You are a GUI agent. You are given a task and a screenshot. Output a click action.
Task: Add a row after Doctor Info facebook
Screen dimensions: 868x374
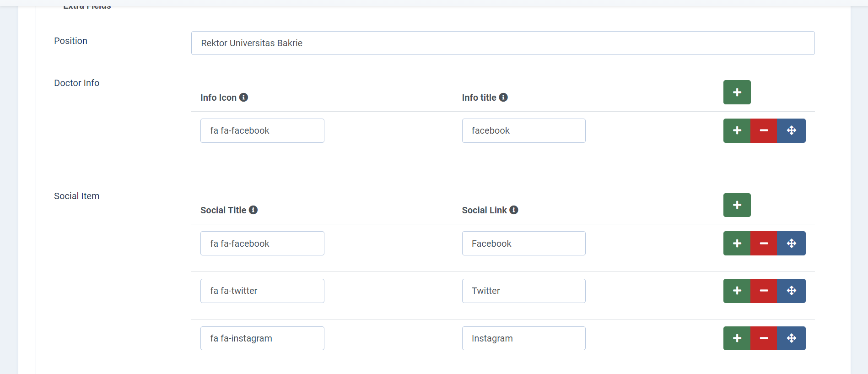[x=737, y=131]
